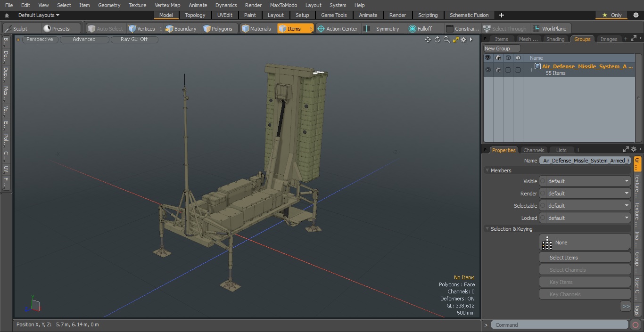Image resolution: width=644 pixels, height=332 pixels.
Task: Click the None selection keying button
Action: click(585, 243)
